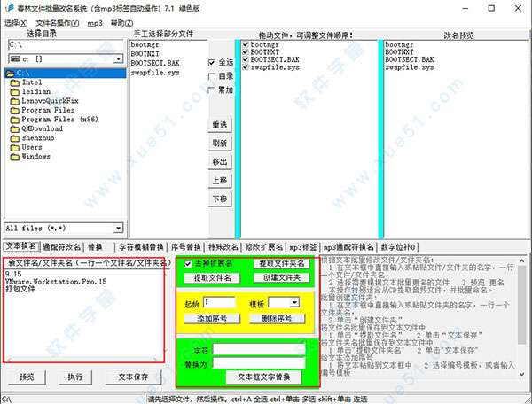Open the 文件名操作(Y) menu

[58, 23]
